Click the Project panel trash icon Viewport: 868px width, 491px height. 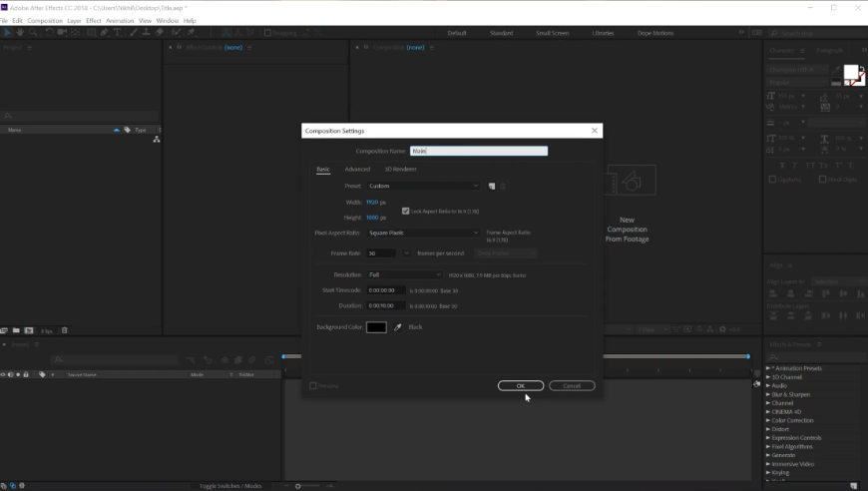(64, 330)
